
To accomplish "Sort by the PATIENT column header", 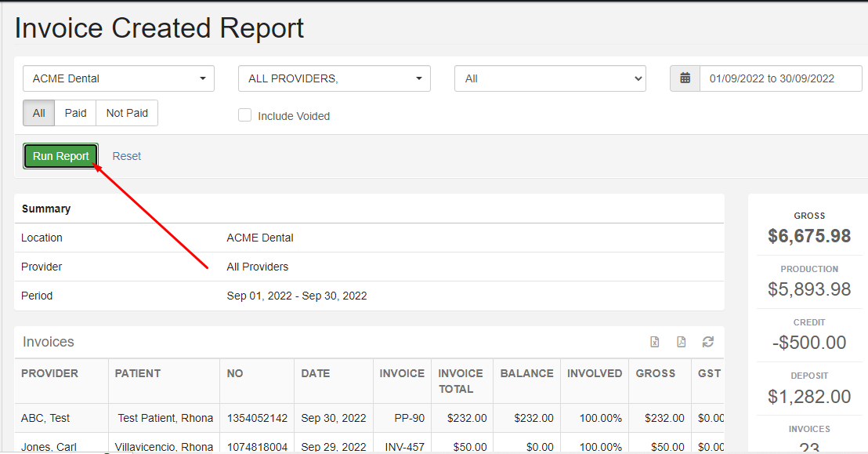I will click(138, 373).
